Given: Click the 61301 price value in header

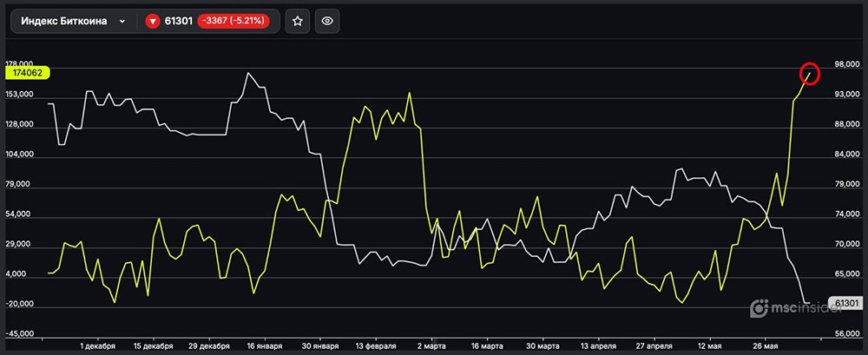Looking at the screenshot, I should click(178, 21).
